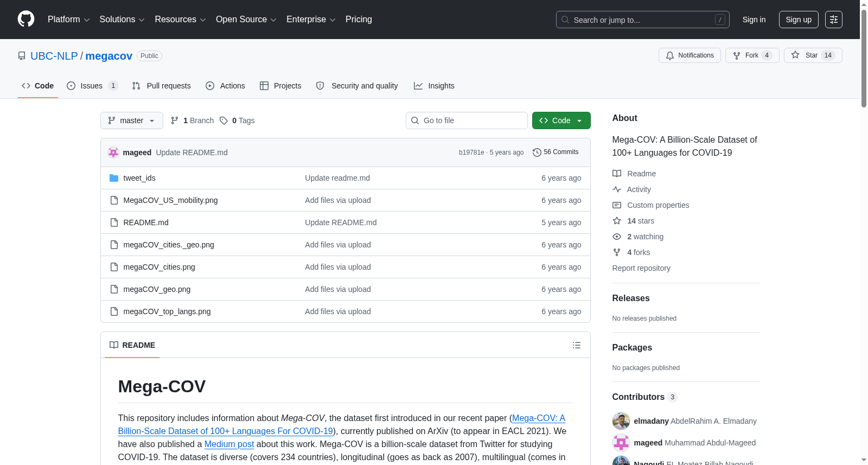Open the UBC-NLP organization link

(54, 56)
